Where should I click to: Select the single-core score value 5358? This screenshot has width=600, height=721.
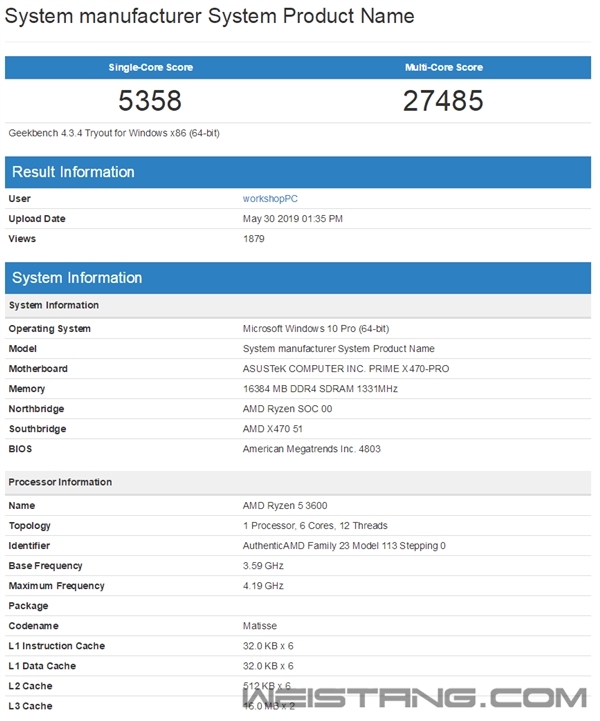pyautogui.click(x=151, y=100)
